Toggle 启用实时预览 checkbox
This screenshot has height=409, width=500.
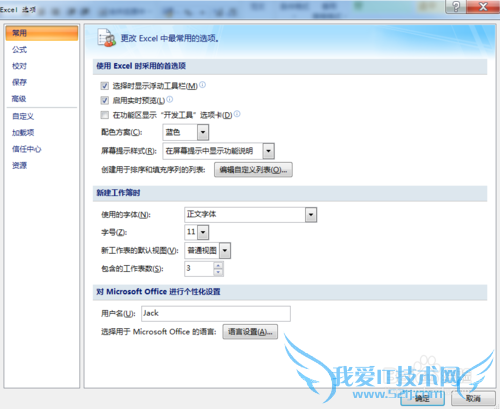click(x=105, y=100)
